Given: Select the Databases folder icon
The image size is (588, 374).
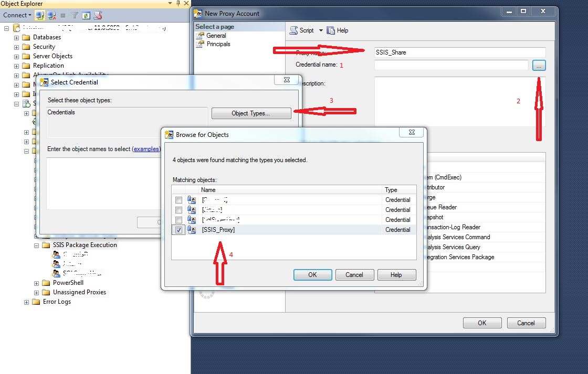Looking at the screenshot, I should 26,37.
